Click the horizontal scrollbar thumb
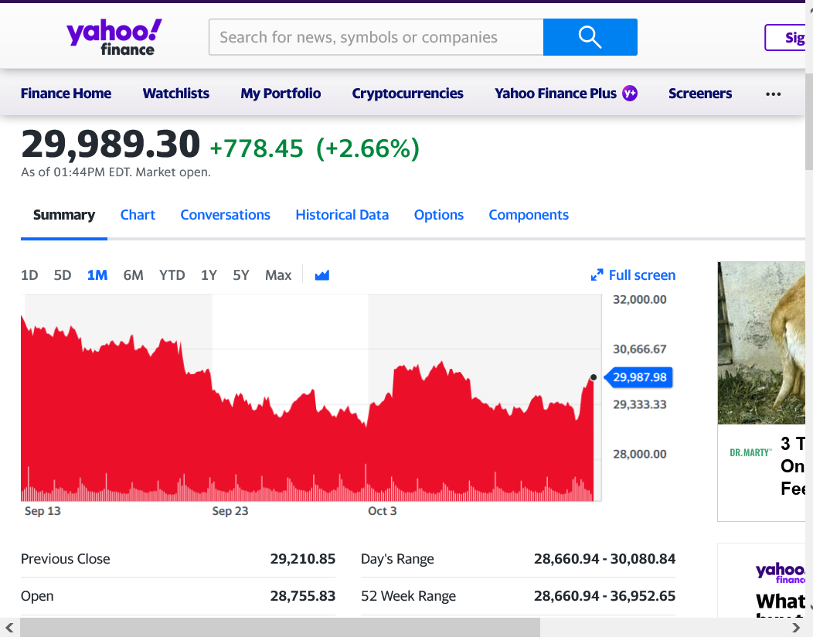 coord(280,628)
